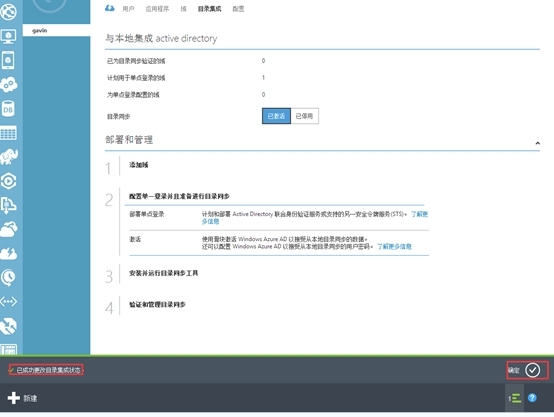The image size is (554, 417).
Task: Open 了解更多信息 link in 激活 row
Action: click(394, 247)
